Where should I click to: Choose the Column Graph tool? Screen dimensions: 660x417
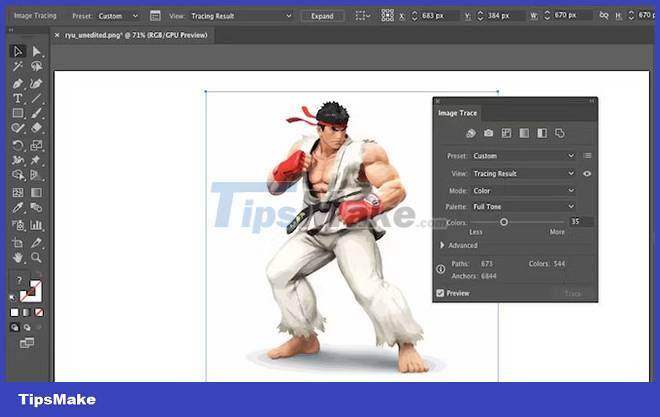tap(37, 225)
